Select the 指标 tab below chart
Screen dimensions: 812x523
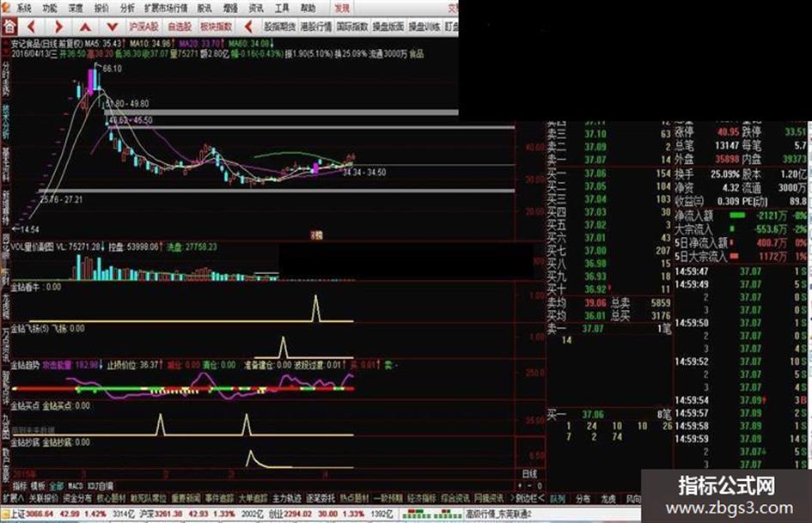(x=20, y=486)
